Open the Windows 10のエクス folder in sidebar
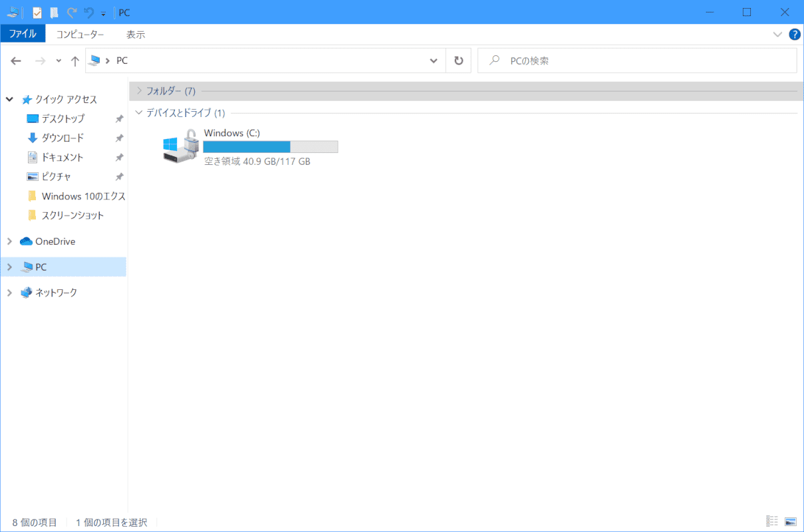 pyautogui.click(x=84, y=196)
